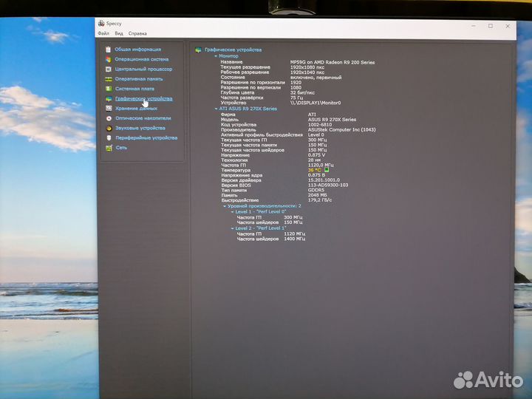This screenshot has height=399, width=532.
Task: Open the Графические устройства sidebar link
Action: click(x=144, y=98)
